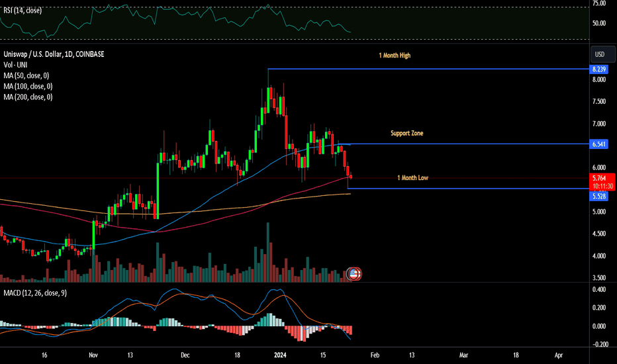This screenshot has height=364, width=617.
Task: Click the Mar date on the time axis
Action: [x=463, y=355]
